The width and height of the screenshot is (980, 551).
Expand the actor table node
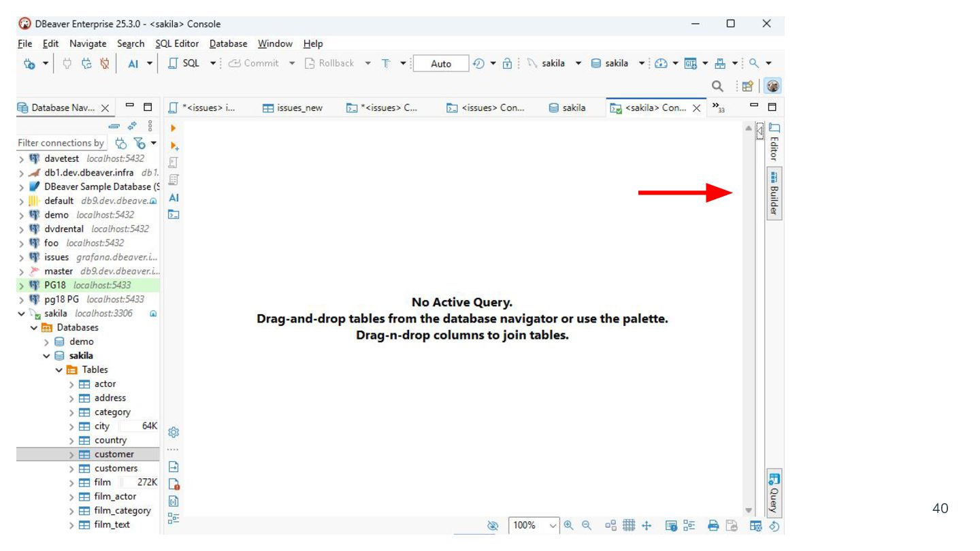click(72, 384)
